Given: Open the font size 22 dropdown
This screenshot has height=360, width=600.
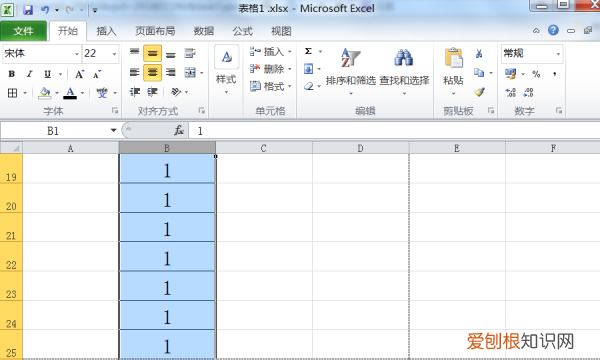Looking at the screenshot, I should [114, 54].
